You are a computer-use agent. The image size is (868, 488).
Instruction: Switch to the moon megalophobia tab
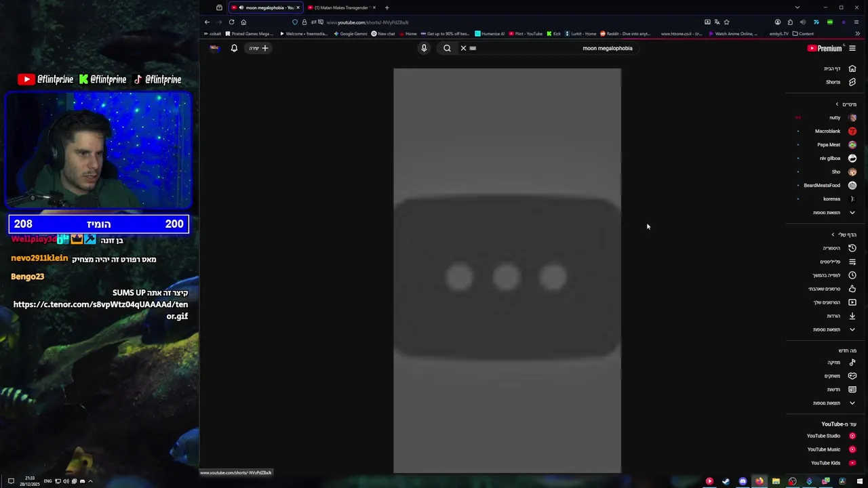click(265, 7)
